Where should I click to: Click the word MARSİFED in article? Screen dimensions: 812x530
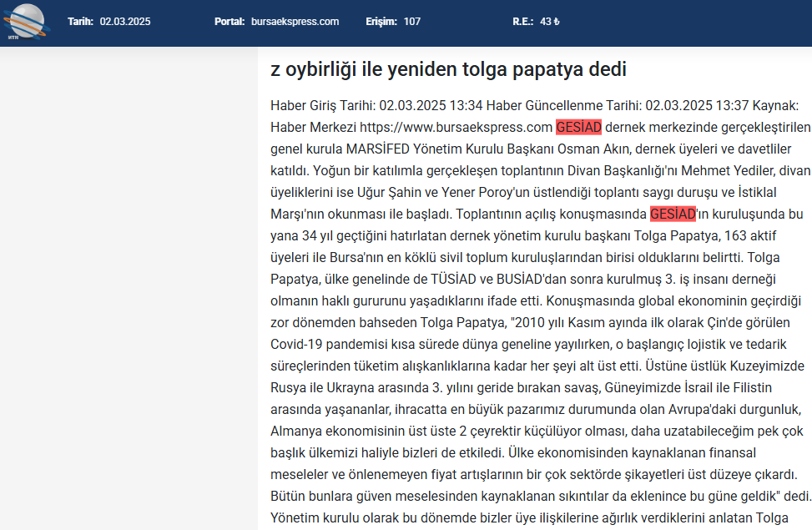[x=377, y=149]
